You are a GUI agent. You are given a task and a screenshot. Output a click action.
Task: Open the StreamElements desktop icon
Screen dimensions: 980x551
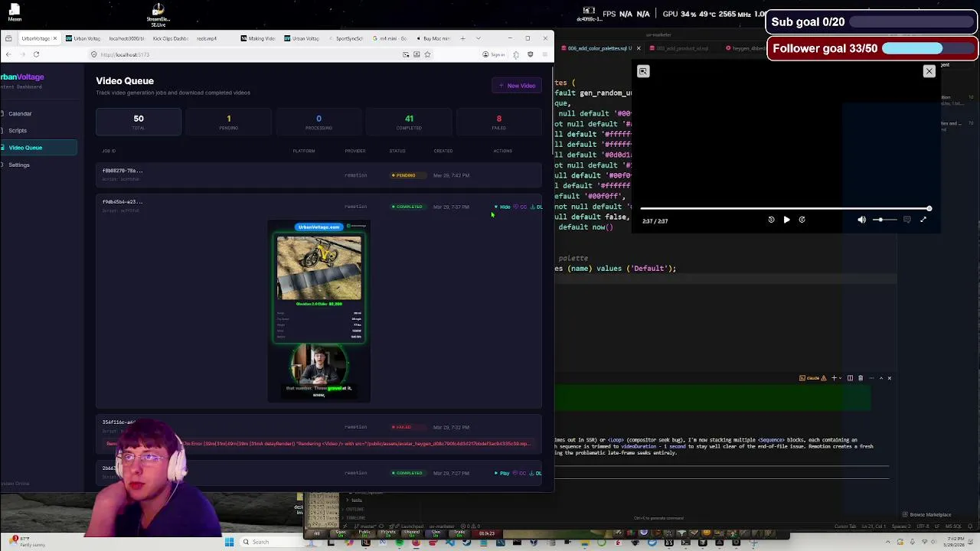(x=158, y=13)
